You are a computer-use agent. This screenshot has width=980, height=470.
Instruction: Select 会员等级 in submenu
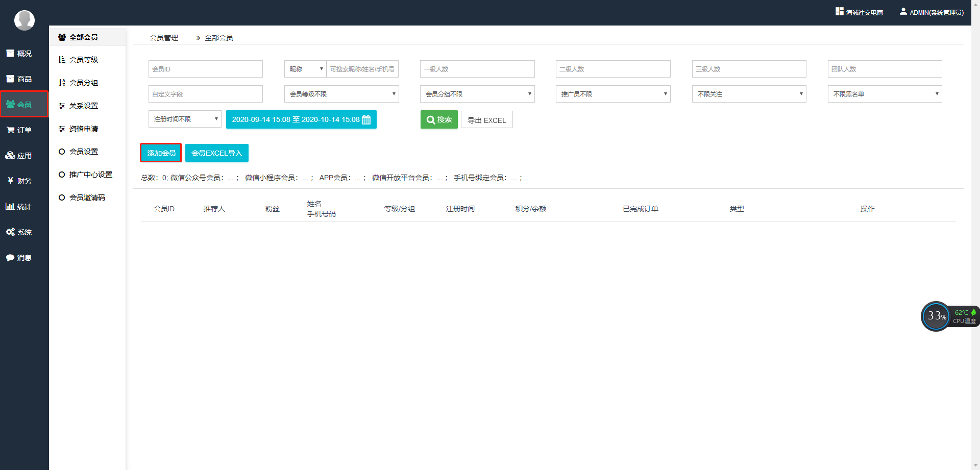[84, 60]
